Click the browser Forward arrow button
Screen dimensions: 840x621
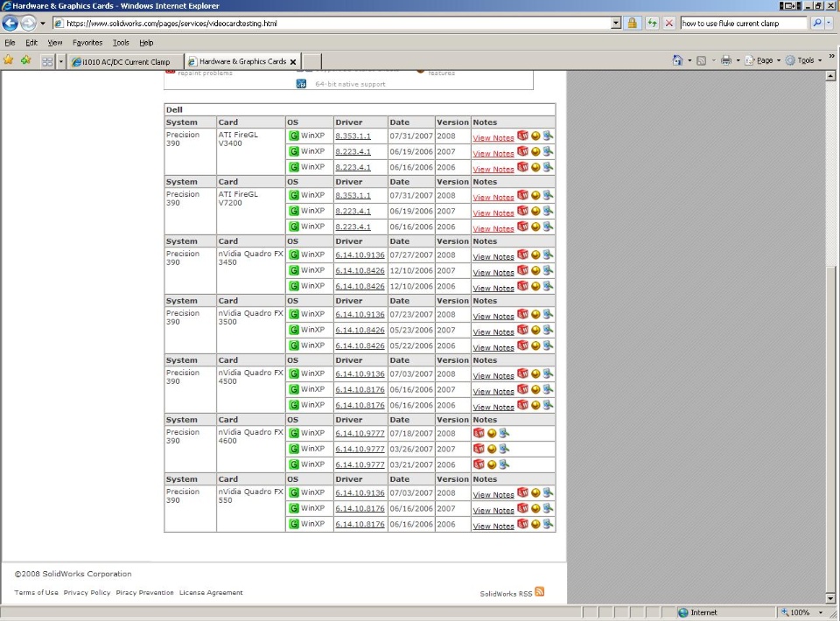click(28, 23)
